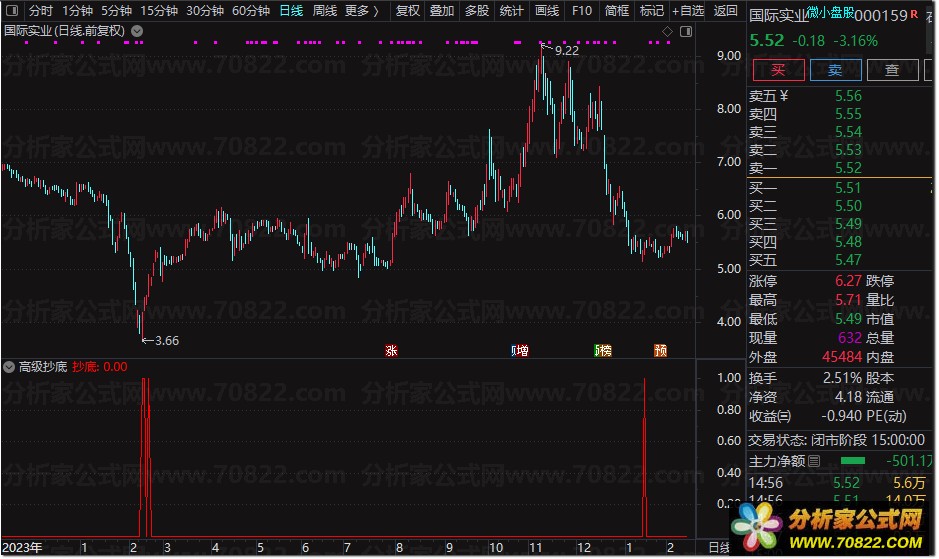Click 最低 value 5.49
The width and height of the screenshot is (939, 559).
pyautogui.click(x=849, y=319)
